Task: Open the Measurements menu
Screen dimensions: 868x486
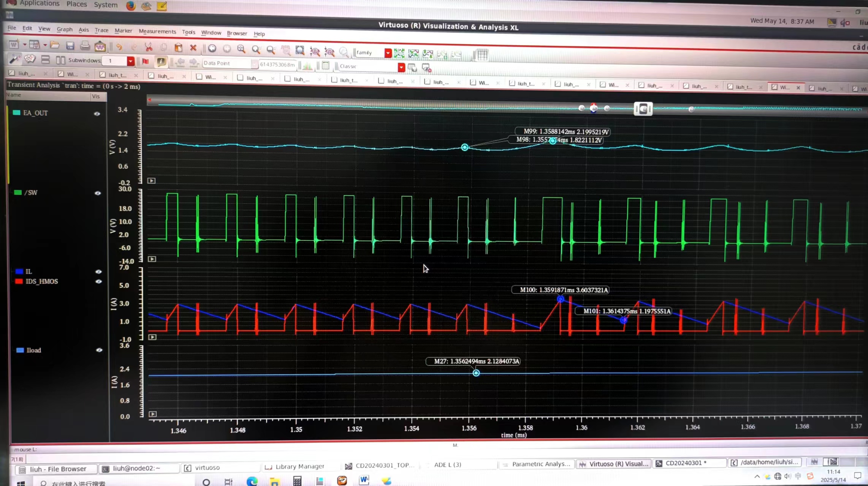Action: click(157, 32)
